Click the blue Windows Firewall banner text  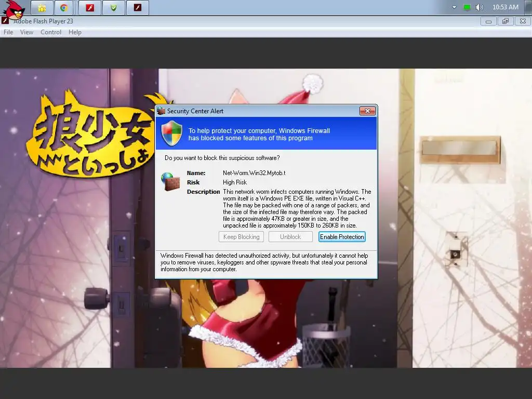click(259, 135)
